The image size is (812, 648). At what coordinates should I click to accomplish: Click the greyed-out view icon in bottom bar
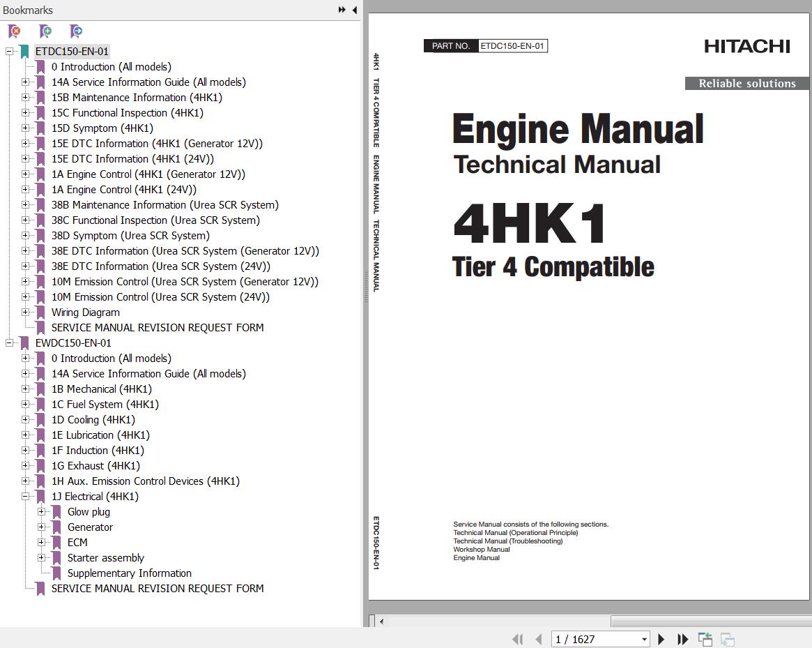click(x=727, y=639)
